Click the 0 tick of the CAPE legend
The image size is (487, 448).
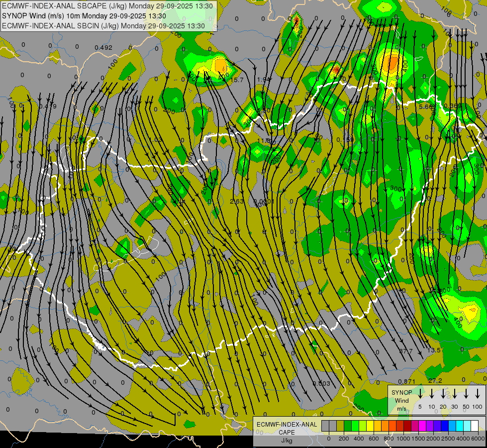(x=329, y=439)
